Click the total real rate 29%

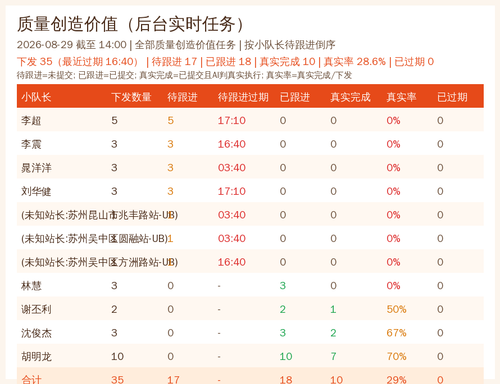tap(396, 380)
